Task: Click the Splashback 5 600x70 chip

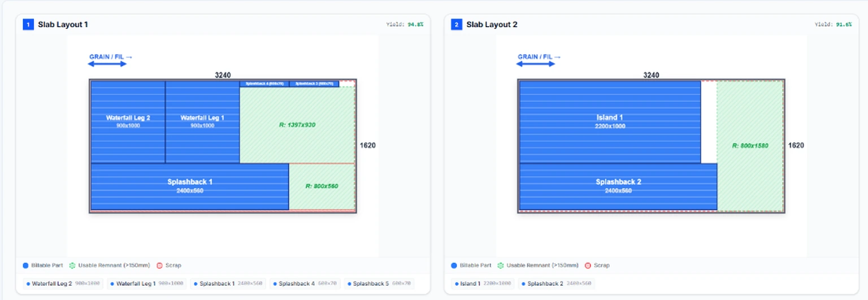Action: (x=380, y=284)
